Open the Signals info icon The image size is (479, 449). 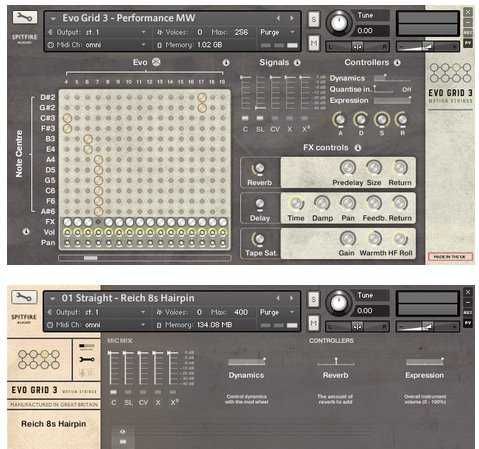click(297, 62)
